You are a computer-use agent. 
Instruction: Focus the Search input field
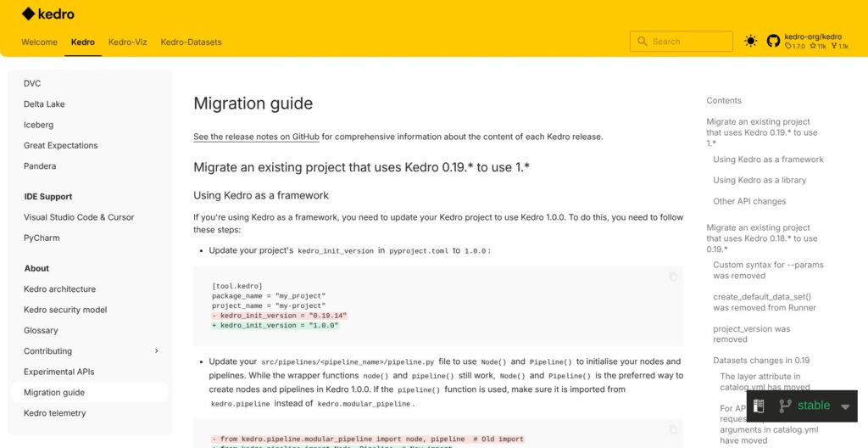[681, 42]
